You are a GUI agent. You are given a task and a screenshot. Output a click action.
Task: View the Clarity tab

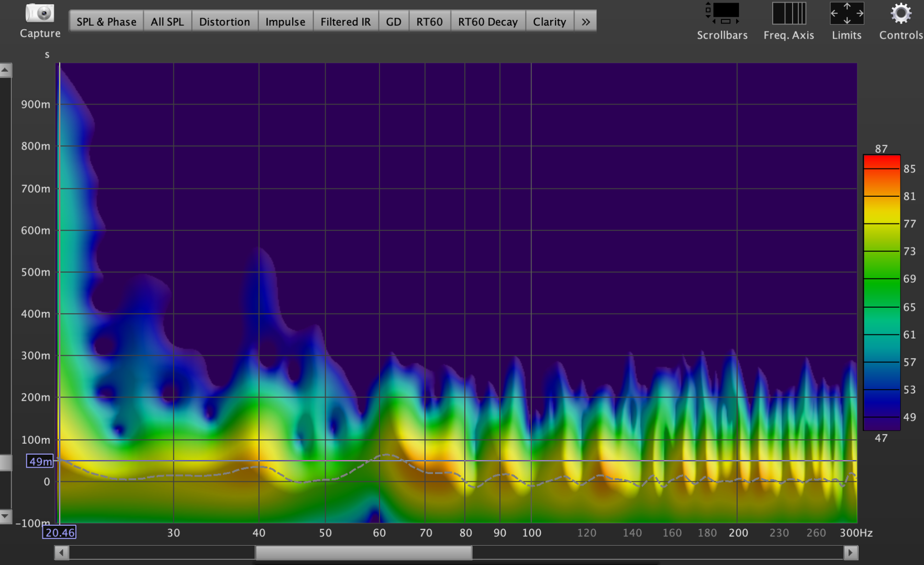[549, 22]
